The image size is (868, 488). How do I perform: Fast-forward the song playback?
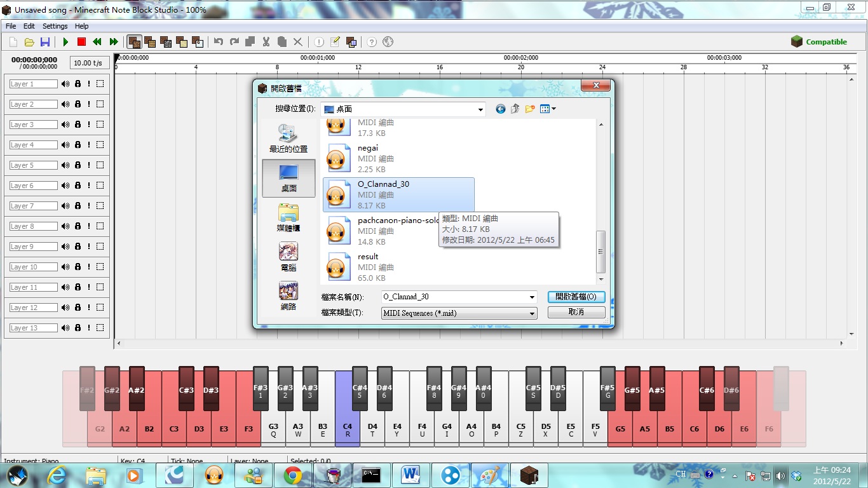tap(114, 41)
